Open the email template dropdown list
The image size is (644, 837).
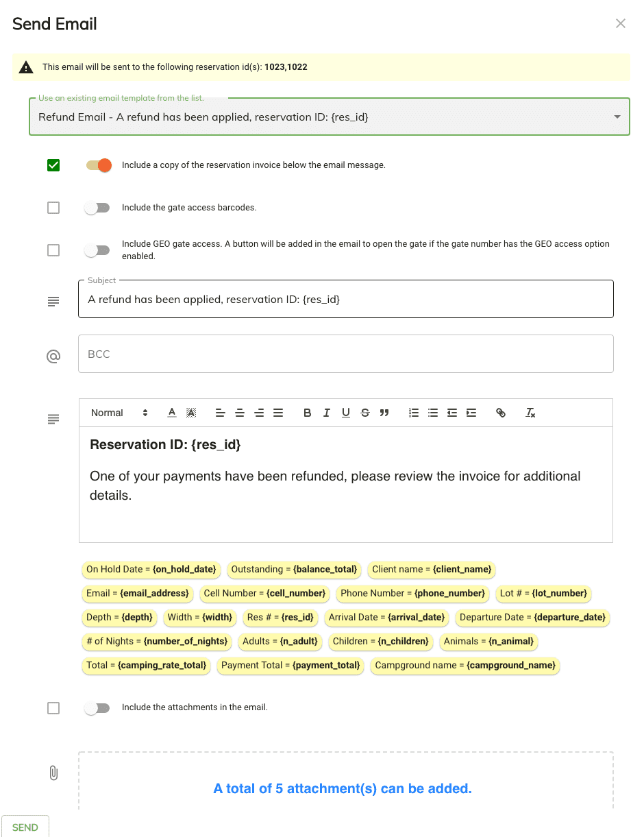pos(329,117)
